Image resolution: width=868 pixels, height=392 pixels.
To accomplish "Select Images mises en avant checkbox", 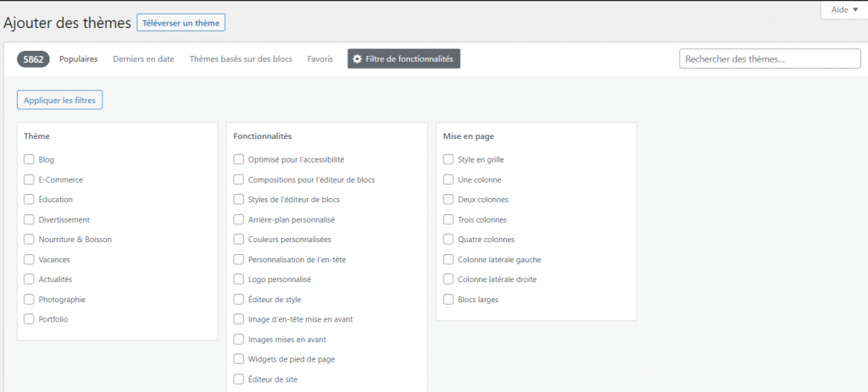I will click(238, 339).
